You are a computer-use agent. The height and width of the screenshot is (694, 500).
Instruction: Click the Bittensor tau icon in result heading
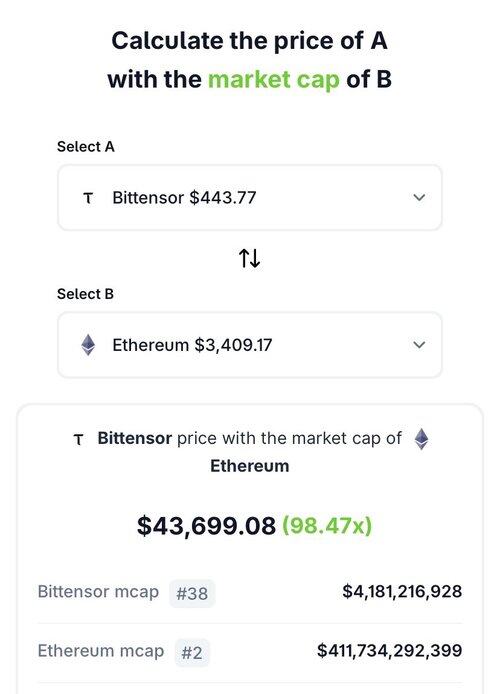pos(78,440)
